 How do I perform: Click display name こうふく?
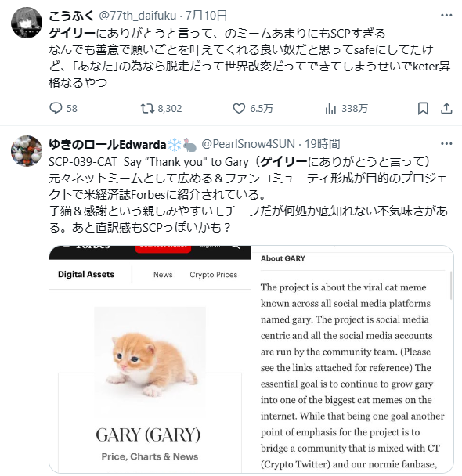click(x=71, y=15)
